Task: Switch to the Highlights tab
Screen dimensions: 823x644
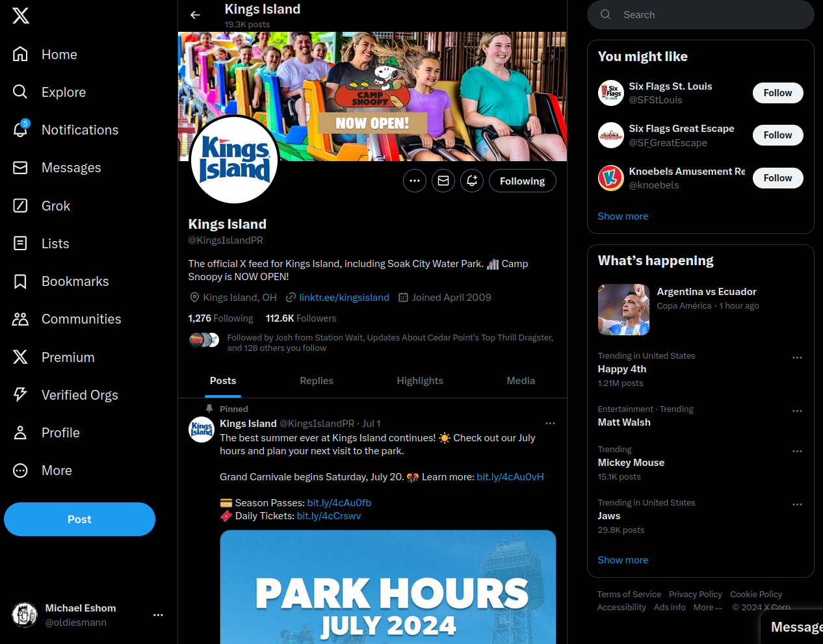Action: (420, 381)
